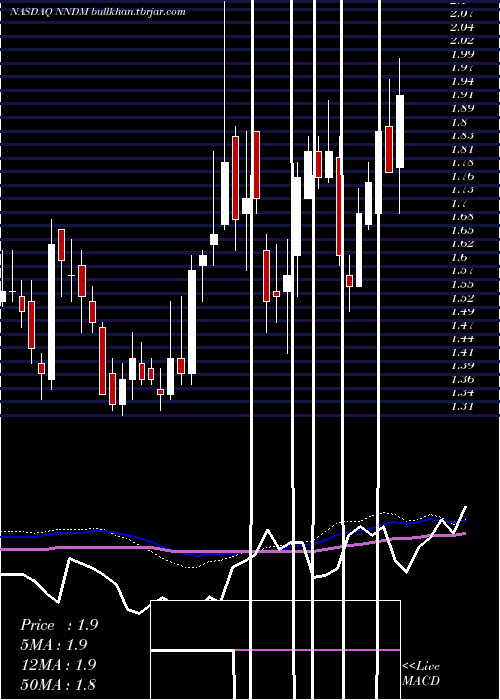Select the 2.04 price axis label

coord(462,27)
